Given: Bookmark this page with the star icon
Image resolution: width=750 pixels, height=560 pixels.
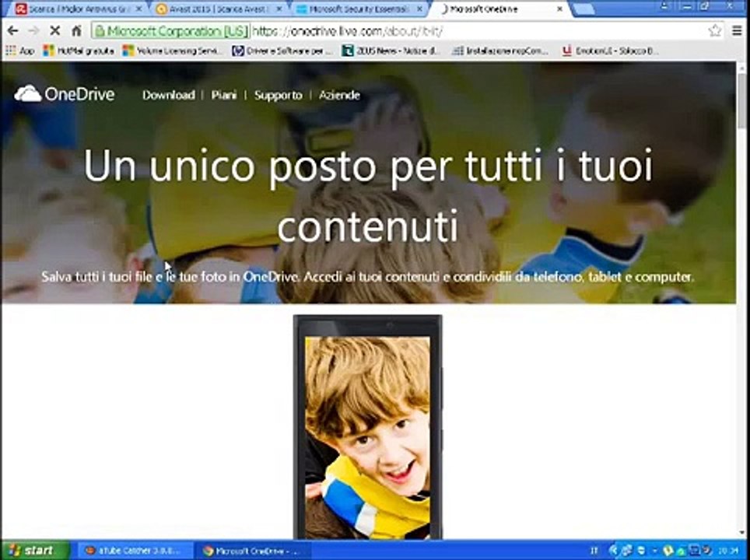Looking at the screenshot, I should (715, 31).
